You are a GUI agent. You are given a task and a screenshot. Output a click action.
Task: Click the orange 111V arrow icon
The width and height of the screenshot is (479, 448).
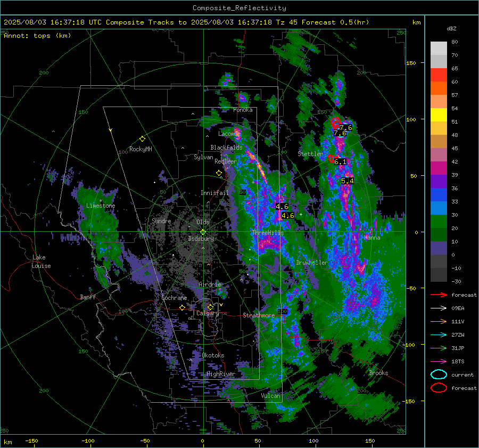point(439,321)
